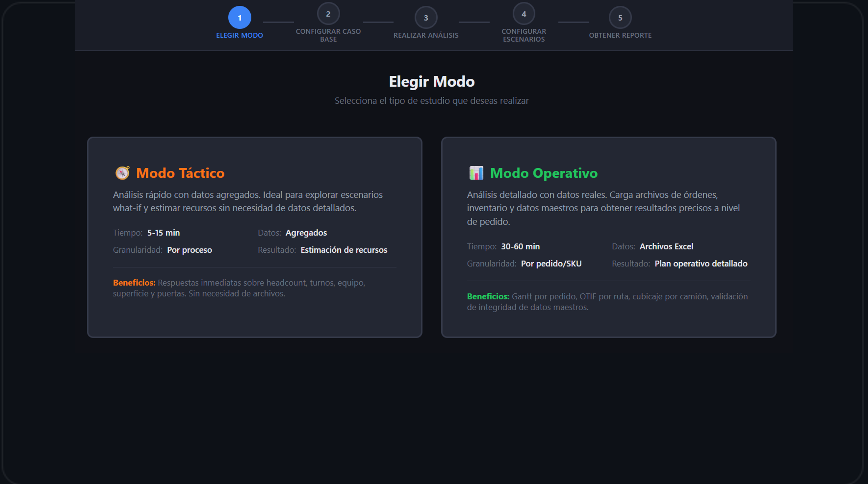Go to OBTENER REPORTE step label

620,35
